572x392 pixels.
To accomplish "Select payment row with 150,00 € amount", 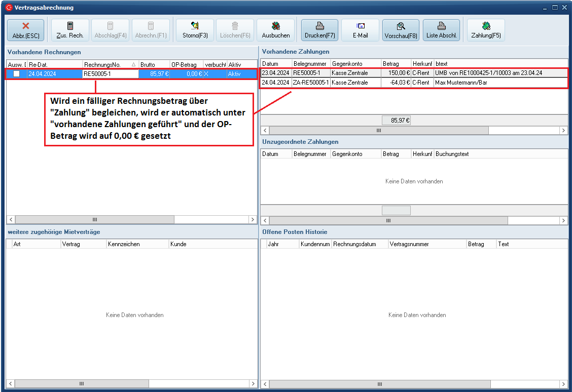I will point(396,73).
